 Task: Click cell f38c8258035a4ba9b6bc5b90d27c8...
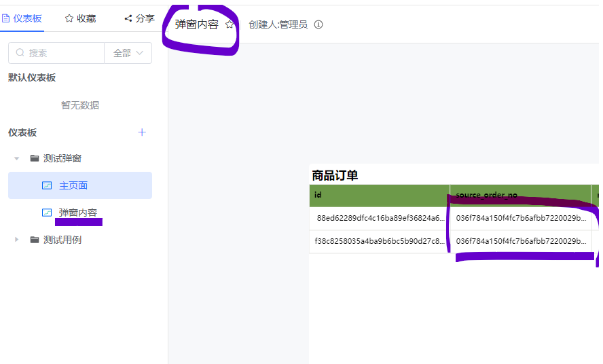click(380, 241)
